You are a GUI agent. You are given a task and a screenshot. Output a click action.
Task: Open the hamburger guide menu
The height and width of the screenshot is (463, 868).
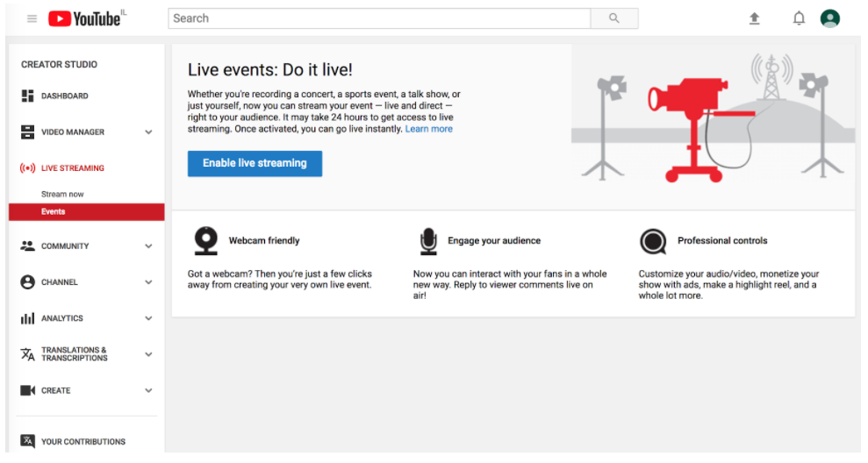tap(32, 18)
